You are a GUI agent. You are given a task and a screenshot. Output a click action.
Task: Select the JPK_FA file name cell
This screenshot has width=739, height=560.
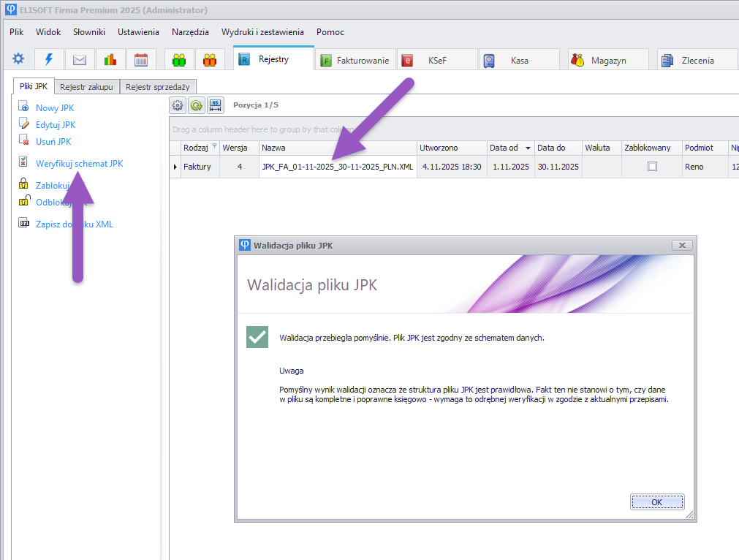[x=337, y=167]
